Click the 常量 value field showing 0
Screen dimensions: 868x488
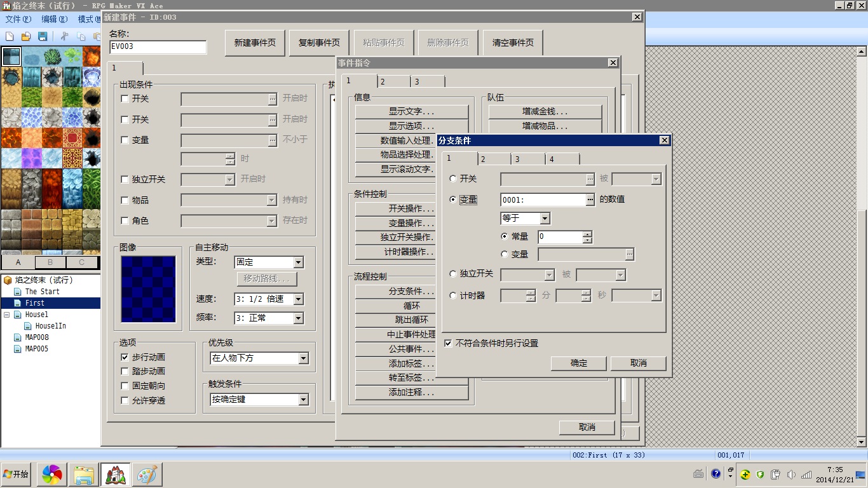coord(560,237)
